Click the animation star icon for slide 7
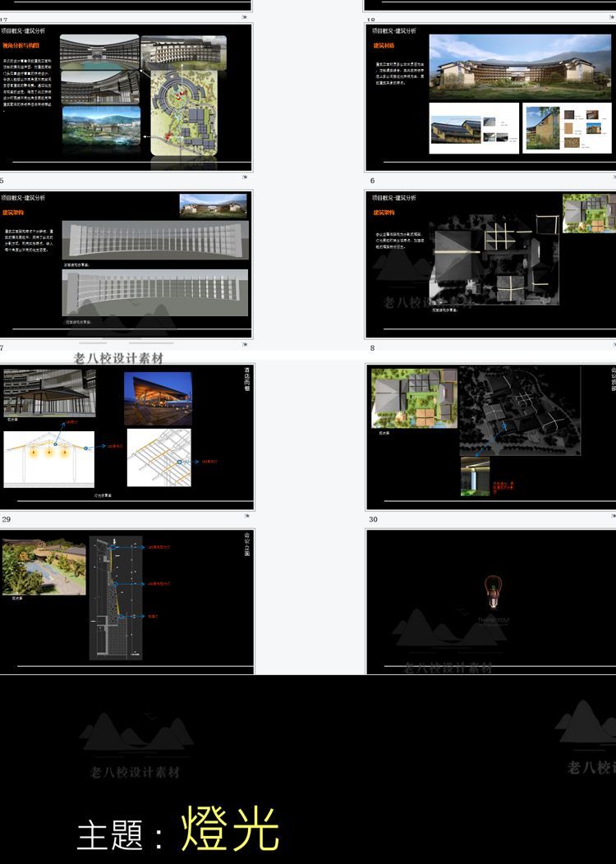The width and height of the screenshot is (616, 864). point(245,345)
